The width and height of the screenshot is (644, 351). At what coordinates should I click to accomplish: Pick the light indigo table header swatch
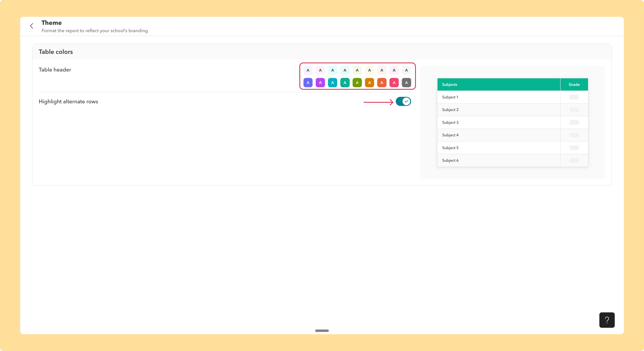click(308, 70)
